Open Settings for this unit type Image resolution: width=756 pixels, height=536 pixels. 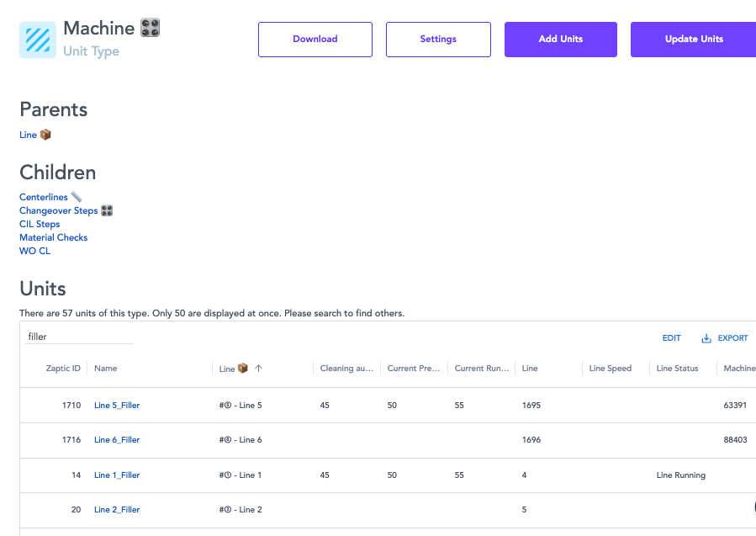click(438, 40)
